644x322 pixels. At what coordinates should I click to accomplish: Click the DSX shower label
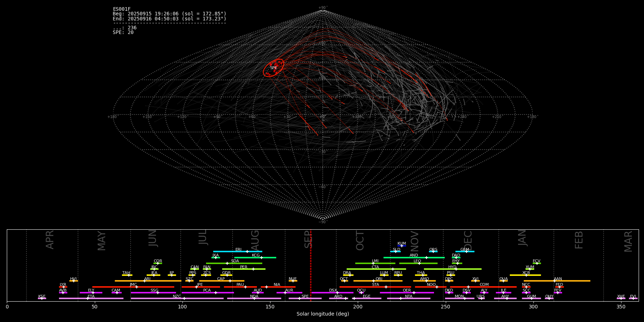point(333,291)
